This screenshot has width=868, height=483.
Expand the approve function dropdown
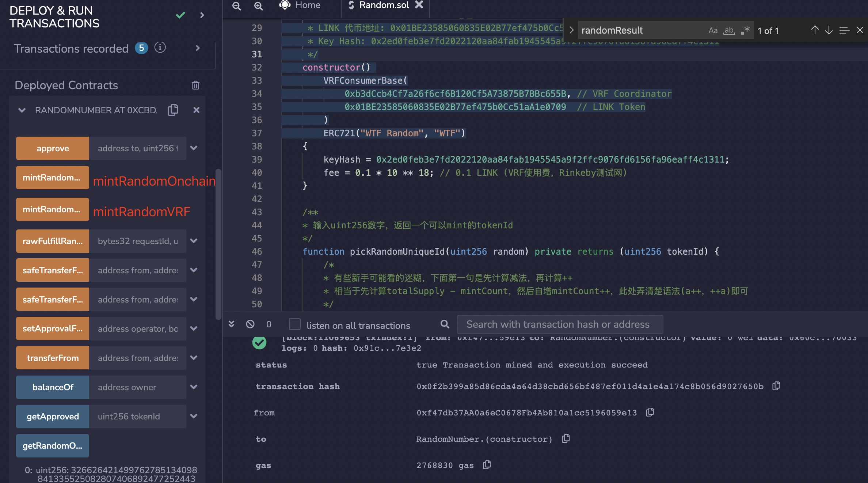pos(194,148)
